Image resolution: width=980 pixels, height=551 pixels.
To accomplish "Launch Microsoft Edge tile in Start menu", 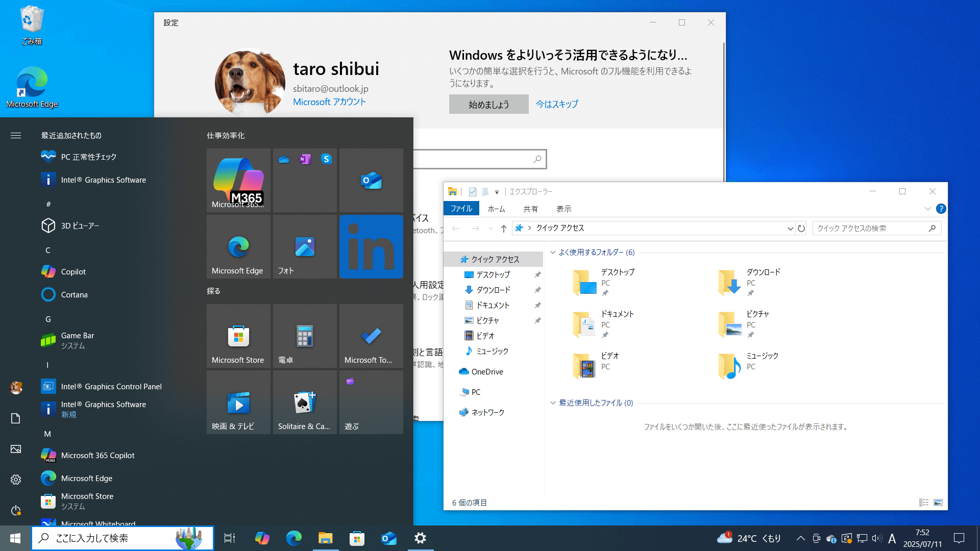I will point(238,246).
